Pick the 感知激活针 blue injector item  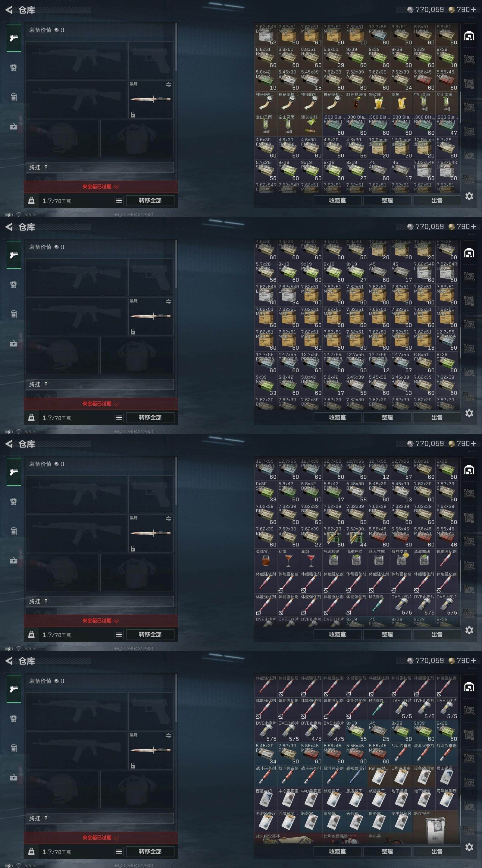pos(356,777)
